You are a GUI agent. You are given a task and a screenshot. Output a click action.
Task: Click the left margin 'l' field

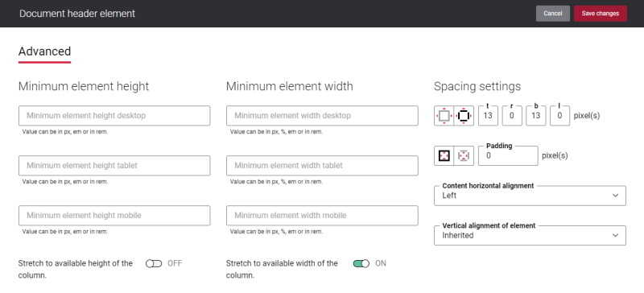point(559,116)
